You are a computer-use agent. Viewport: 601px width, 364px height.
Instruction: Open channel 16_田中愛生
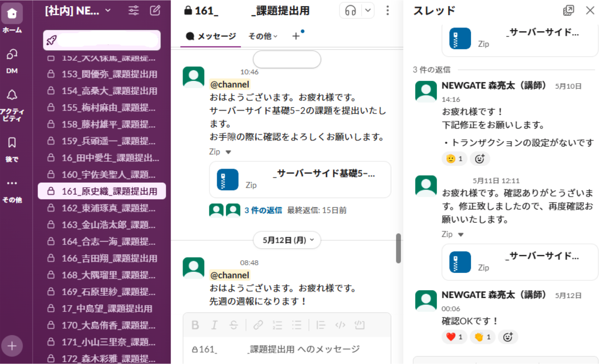point(102,157)
